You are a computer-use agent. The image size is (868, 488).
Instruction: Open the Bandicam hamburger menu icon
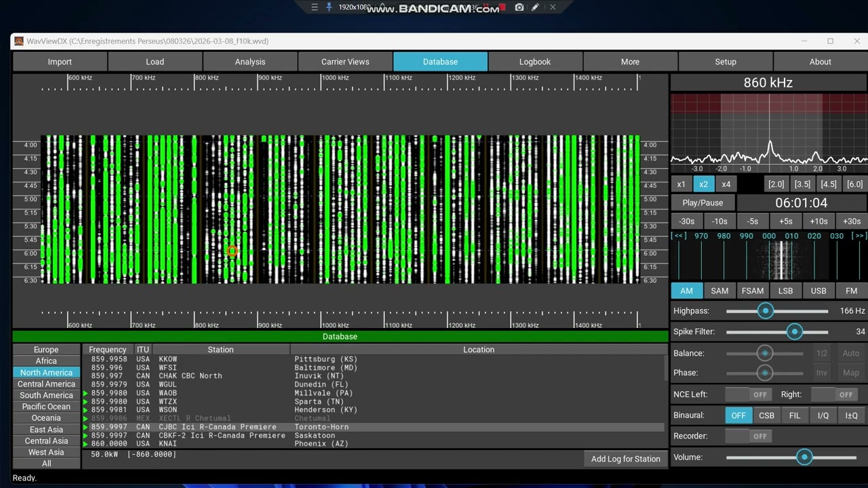point(314,7)
